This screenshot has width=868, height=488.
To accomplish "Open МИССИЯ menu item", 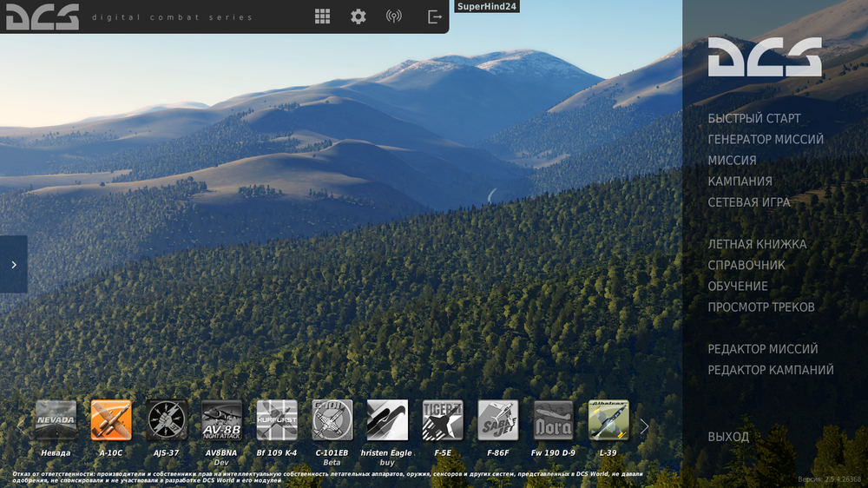I will [x=732, y=161].
